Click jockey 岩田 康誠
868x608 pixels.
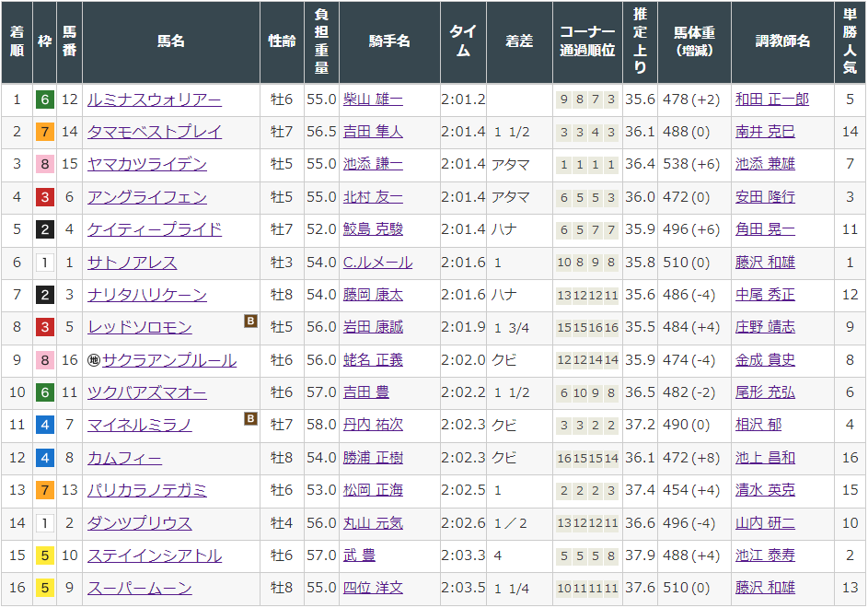tap(373, 328)
